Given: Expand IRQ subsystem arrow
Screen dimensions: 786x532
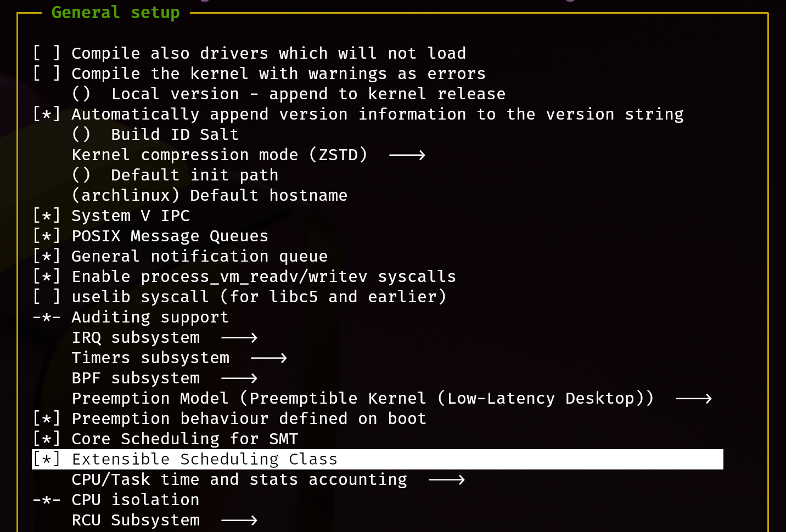Looking at the screenshot, I should point(239,338).
